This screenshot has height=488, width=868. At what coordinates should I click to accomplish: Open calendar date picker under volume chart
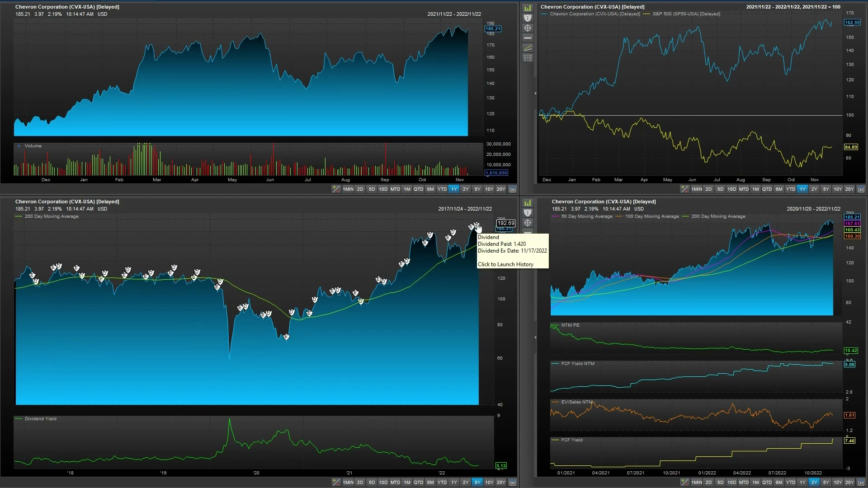(x=512, y=189)
